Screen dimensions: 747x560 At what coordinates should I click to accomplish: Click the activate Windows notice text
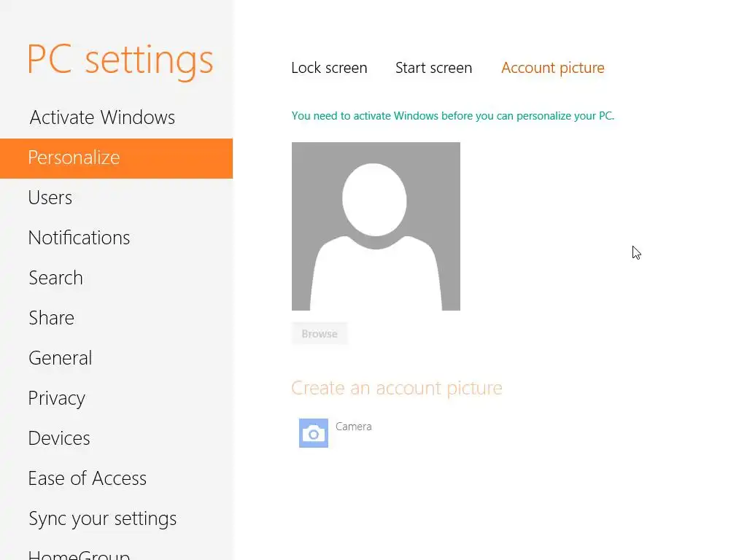(x=452, y=116)
